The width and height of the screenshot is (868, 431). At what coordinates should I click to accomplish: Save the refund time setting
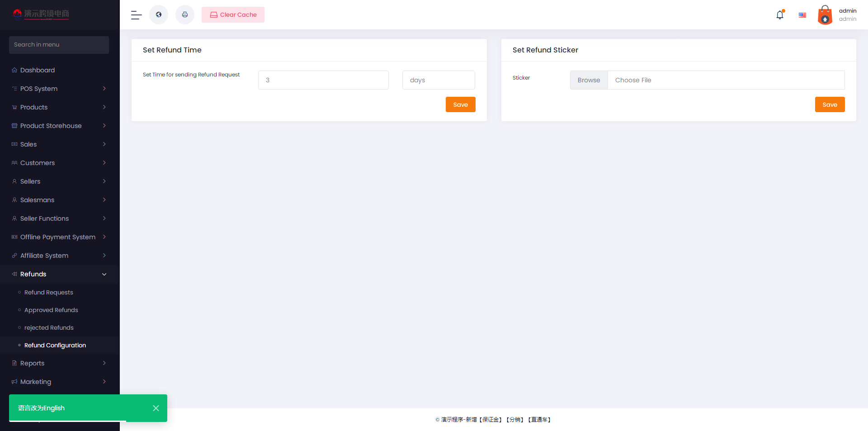click(461, 104)
